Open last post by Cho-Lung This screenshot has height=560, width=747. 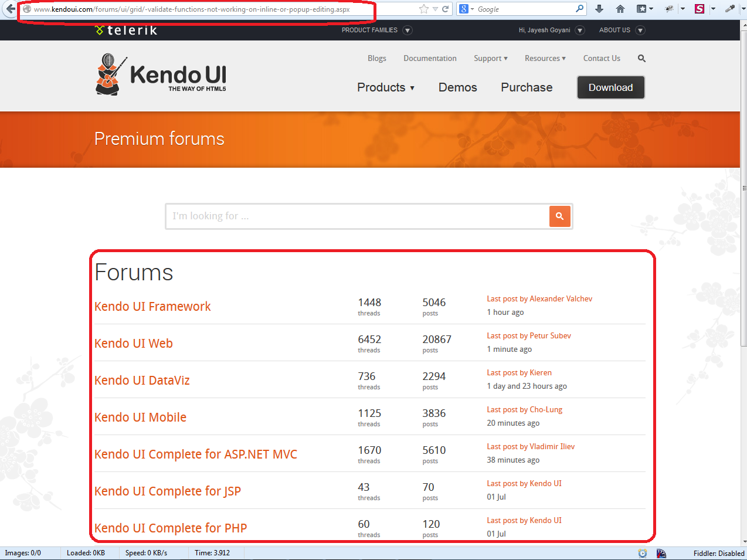point(524,409)
